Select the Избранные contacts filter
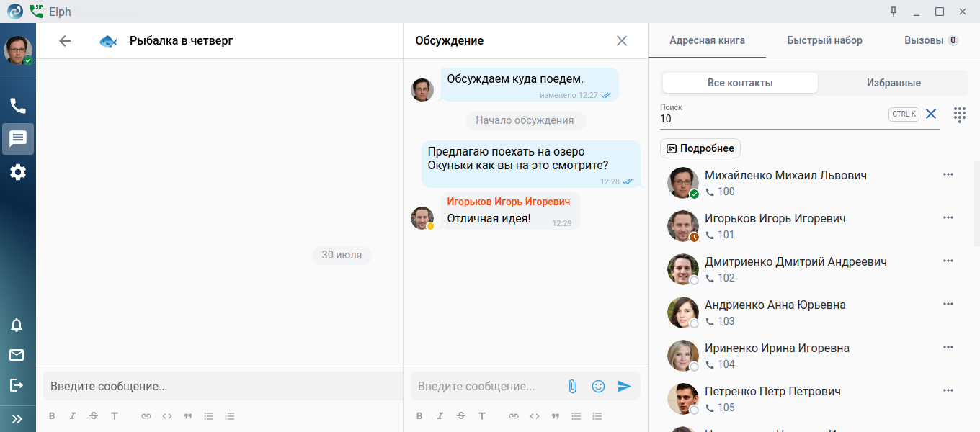 (x=894, y=83)
